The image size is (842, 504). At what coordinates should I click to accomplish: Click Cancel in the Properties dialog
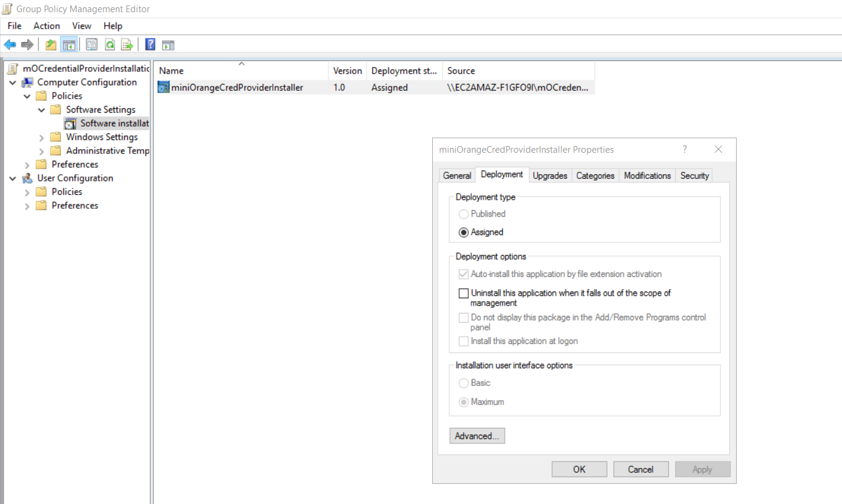tap(640, 469)
